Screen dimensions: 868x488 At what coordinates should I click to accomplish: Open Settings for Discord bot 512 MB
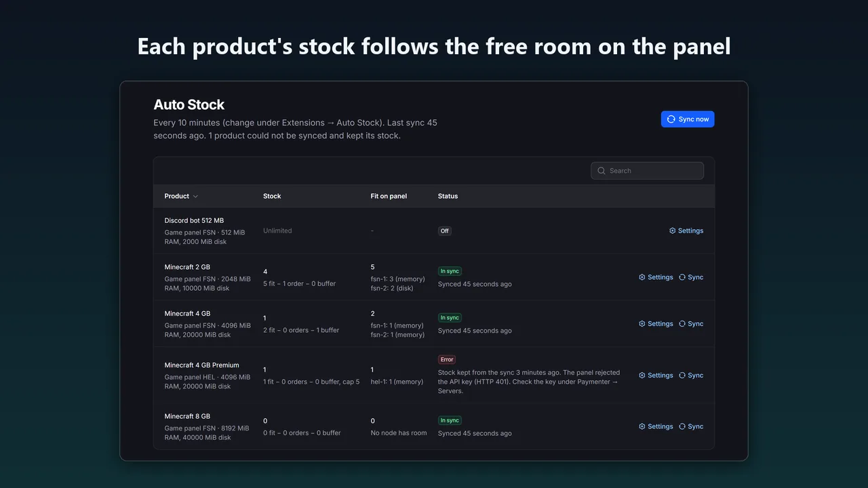click(686, 230)
